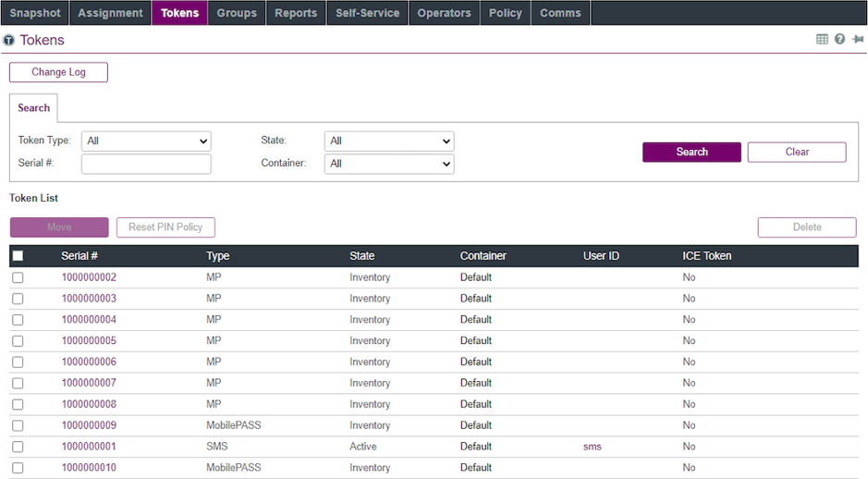
Task: Click the purple Search button
Action: (x=691, y=152)
